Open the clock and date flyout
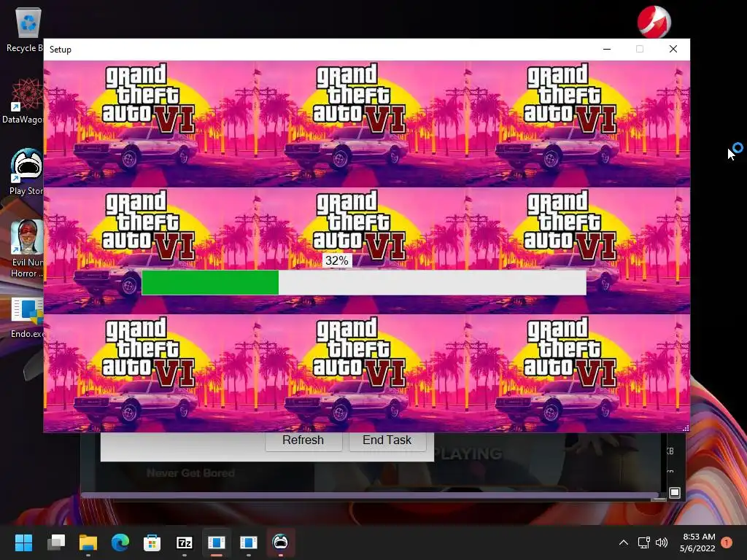The width and height of the screenshot is (747, 560). pyautogui.click(x=697, y=542)
